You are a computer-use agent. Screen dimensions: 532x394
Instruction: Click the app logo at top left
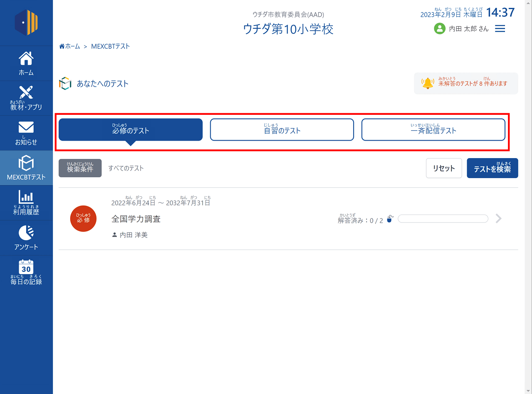[26, 22]
